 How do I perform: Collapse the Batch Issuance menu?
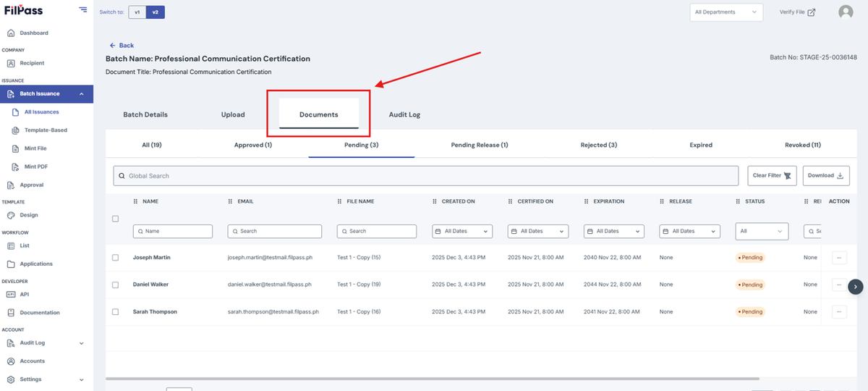[x=82, y=94]
